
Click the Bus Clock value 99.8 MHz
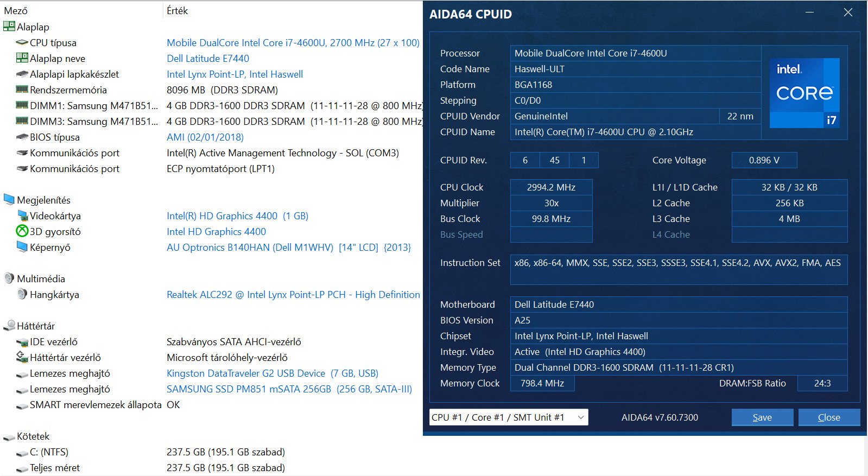[551, 219]
